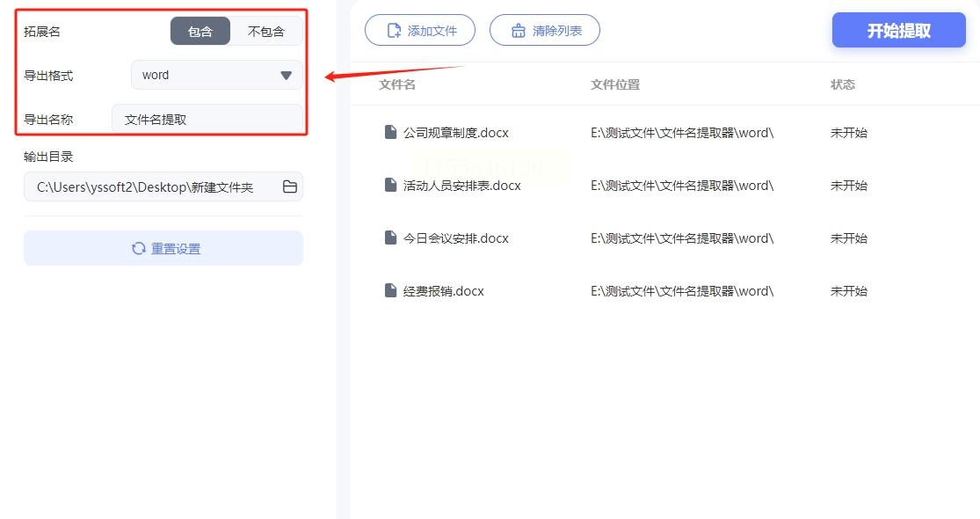Click the 导出名称 label
The height and width of the screenshot is (519, 980).
pyautogui.click(x=48, y=120)
